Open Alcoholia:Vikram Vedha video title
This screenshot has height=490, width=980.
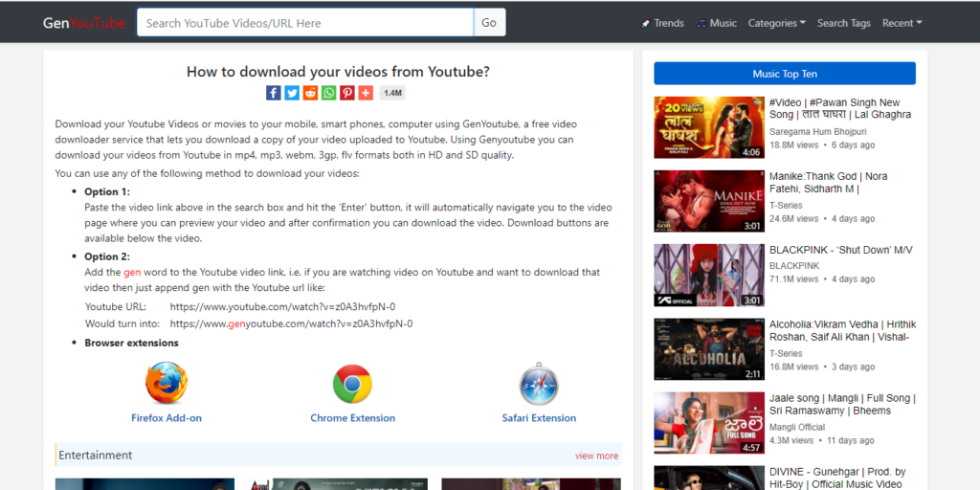click(842, 330)
